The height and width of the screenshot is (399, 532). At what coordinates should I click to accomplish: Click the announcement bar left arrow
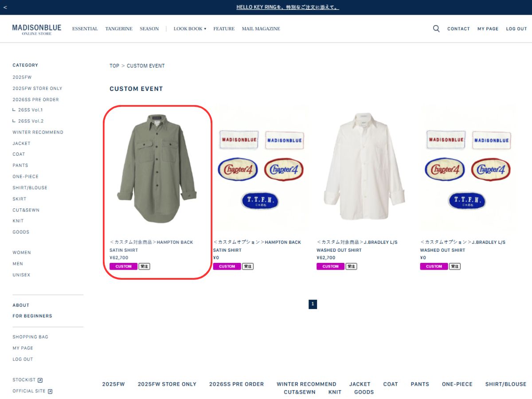coord(5,8)
